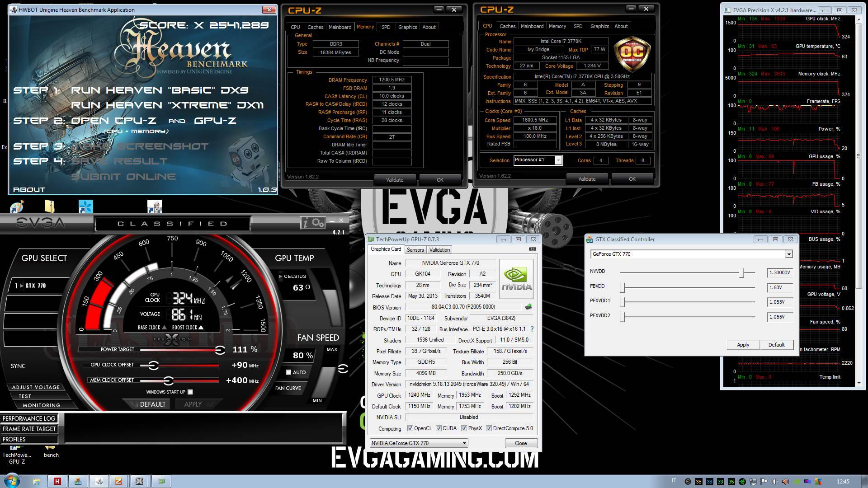
Task: Click the fan speed sync icon
Action: tap(343, 369)
